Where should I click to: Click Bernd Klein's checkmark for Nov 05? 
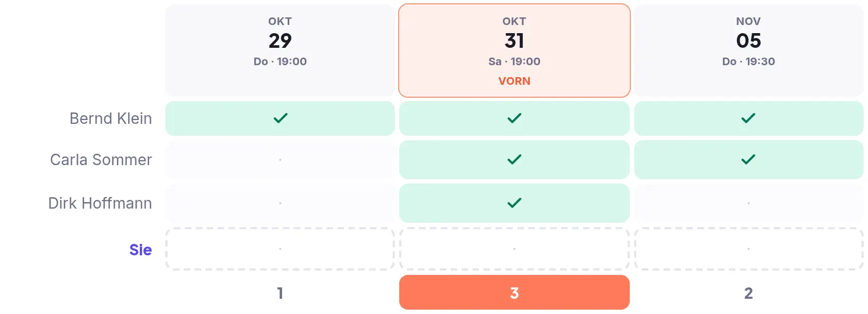click(x=748, y=118)
